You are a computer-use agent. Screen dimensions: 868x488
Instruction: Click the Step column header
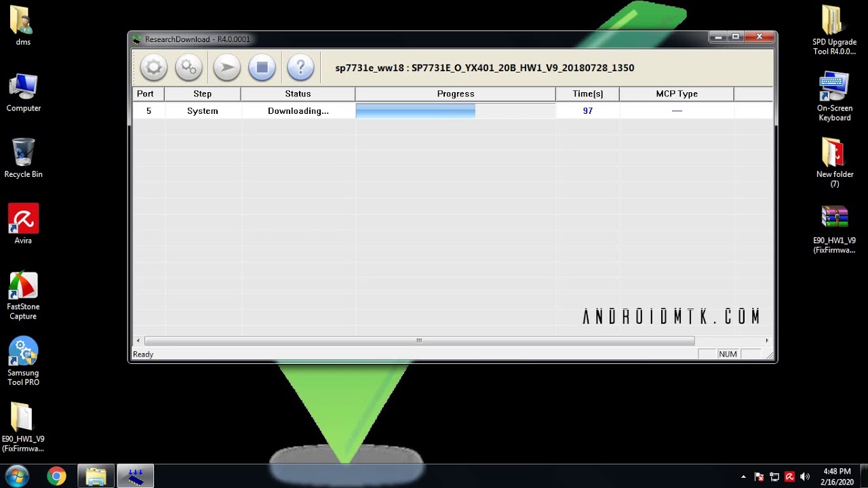[x=202, y=94]
